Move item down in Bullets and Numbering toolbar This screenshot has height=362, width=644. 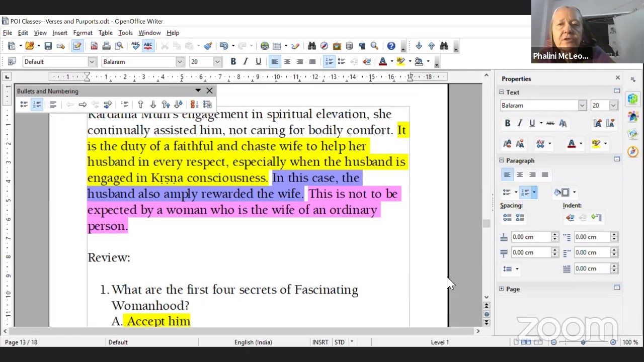pyautogui.click(x=153, y=105)
